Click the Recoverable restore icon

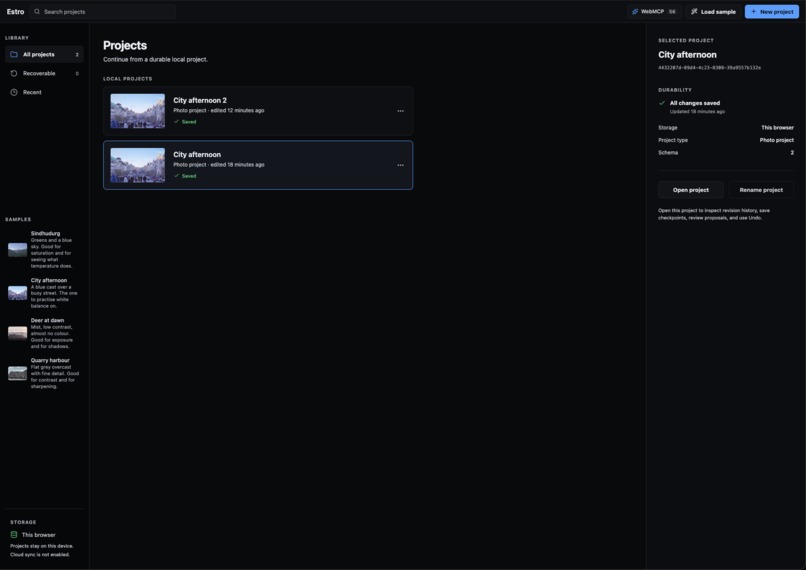14,73
